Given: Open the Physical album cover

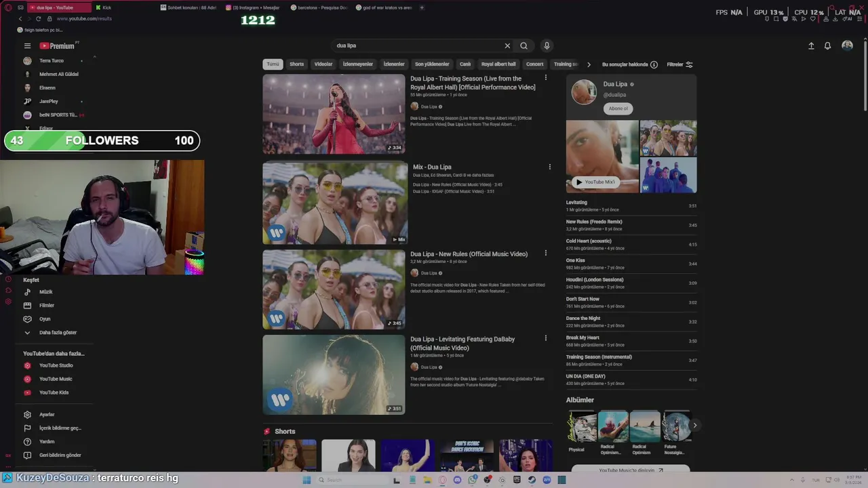Looking at the screenshot, I should tap(582, 426).
